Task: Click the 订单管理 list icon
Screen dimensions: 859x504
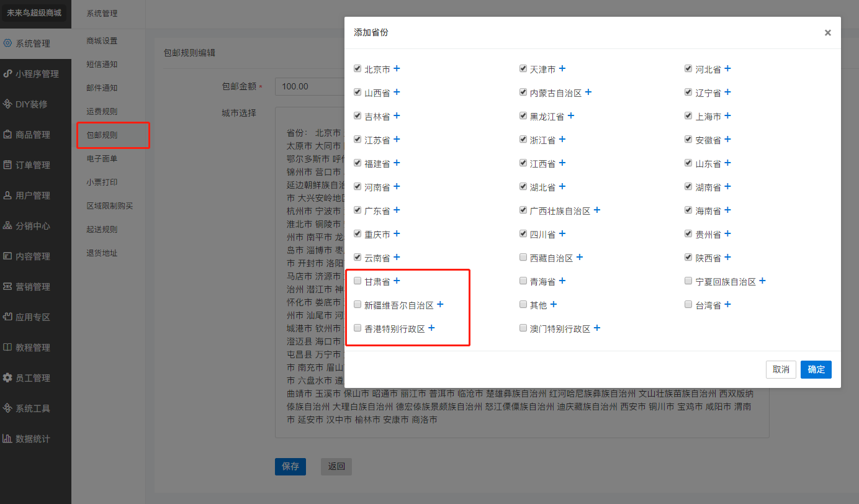Action: pos(7,165)
